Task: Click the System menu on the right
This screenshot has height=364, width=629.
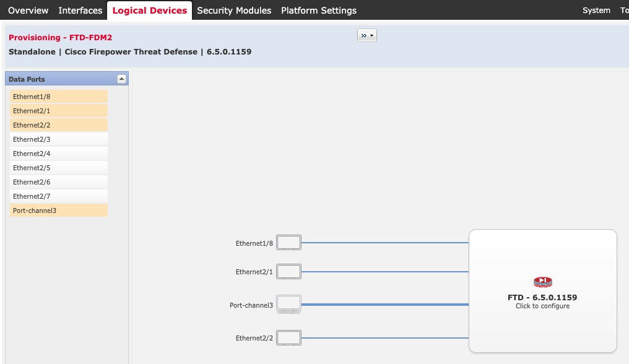Action: (x=596, y=10)
